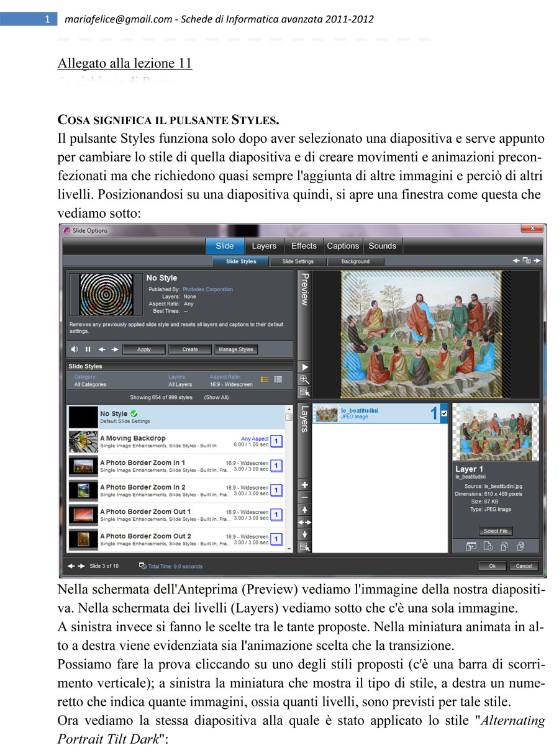Click the Total Time: 9.0 seconds text
Image resolution: width=559 pixels, height=756 pixels.
point(175,566)
